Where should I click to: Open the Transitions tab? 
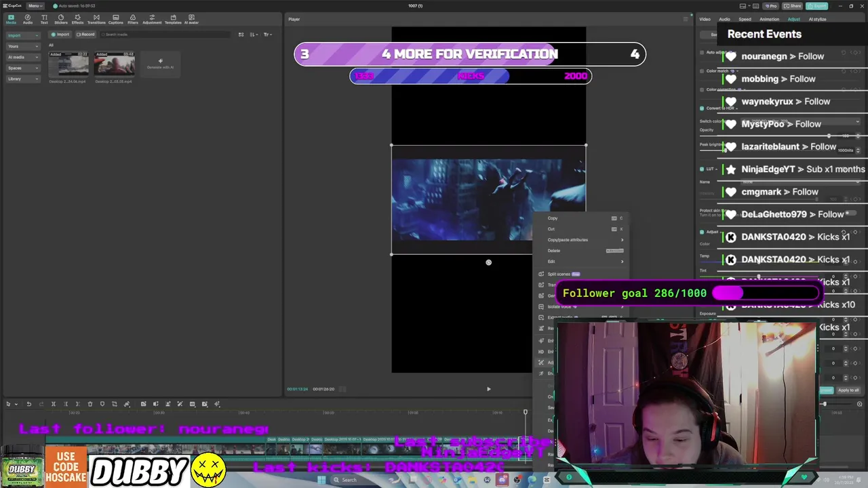click(x=96, y=19)
